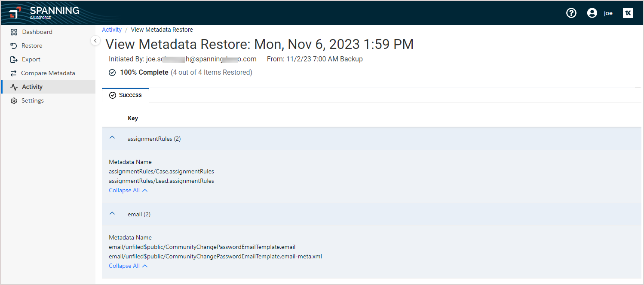Click Collapse All under email section

point(128,266)
